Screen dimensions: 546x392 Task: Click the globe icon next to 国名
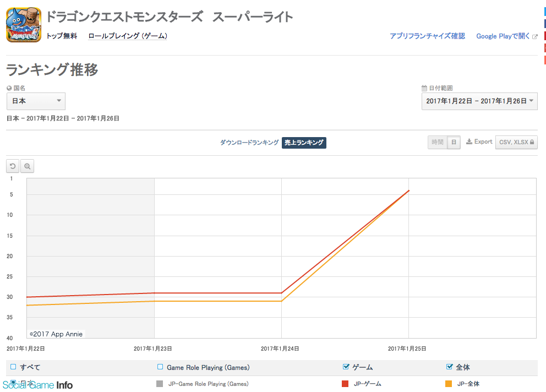[x=9, y=88]
